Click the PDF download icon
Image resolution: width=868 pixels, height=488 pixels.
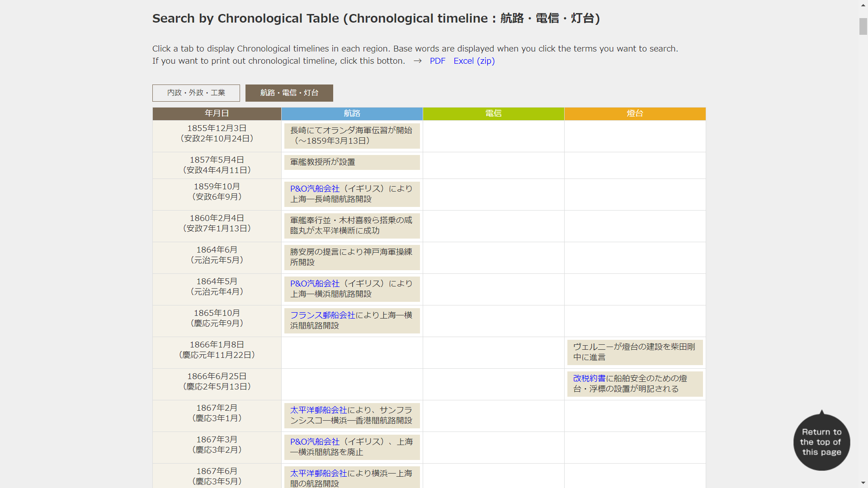437,60
